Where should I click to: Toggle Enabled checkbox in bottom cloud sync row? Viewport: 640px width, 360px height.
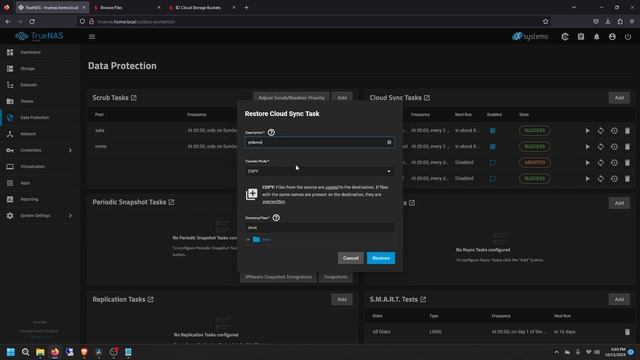[493, 178]
